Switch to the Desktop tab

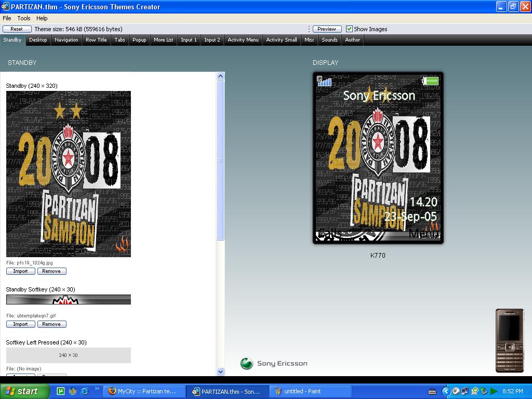point(38,40)
